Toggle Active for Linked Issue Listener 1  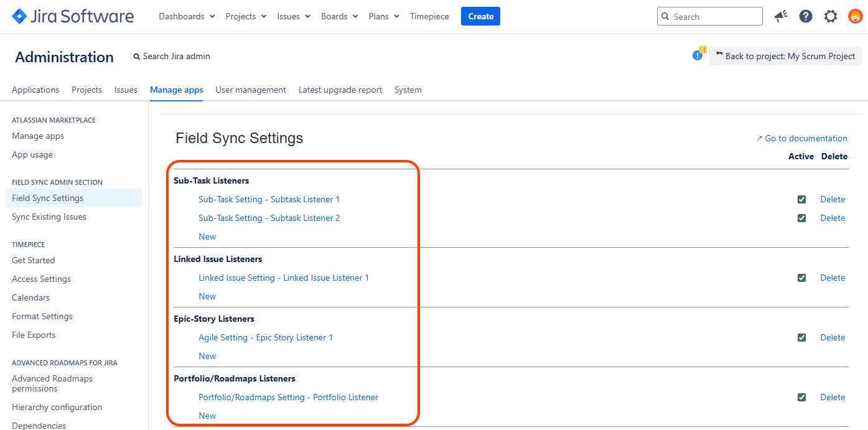click(x=801, y=278)
